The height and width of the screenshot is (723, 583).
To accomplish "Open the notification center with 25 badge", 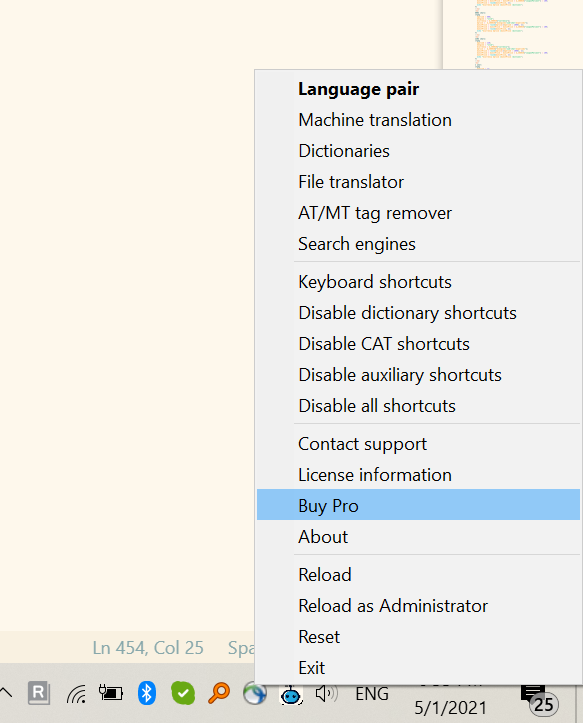I will (x=538, y=699).
